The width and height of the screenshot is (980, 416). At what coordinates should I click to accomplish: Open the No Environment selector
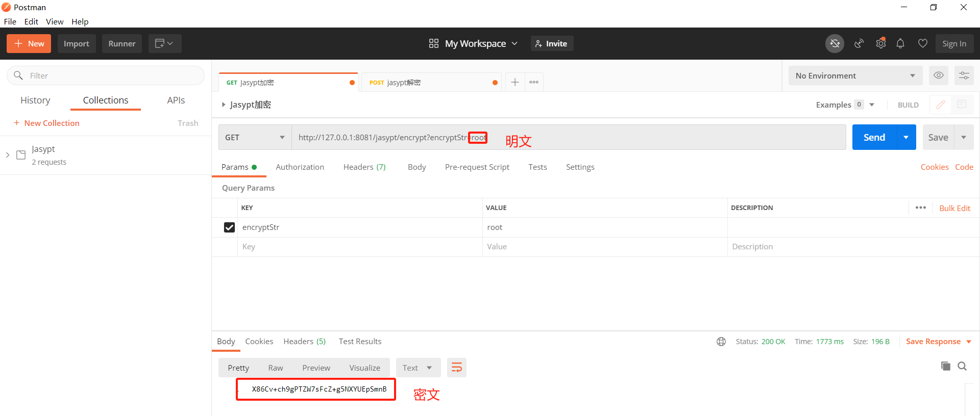(x=855, y=75)
